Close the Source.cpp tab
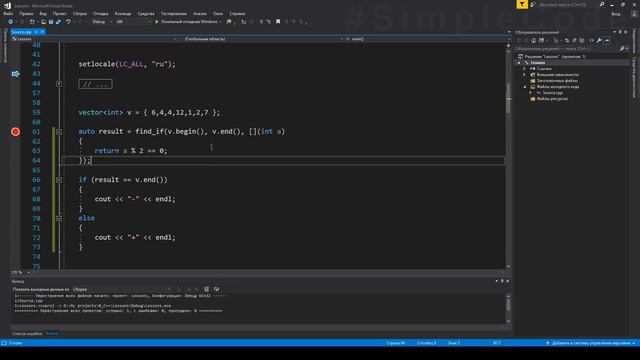This screenshot has height=360, width=640. tap(42, 32)
